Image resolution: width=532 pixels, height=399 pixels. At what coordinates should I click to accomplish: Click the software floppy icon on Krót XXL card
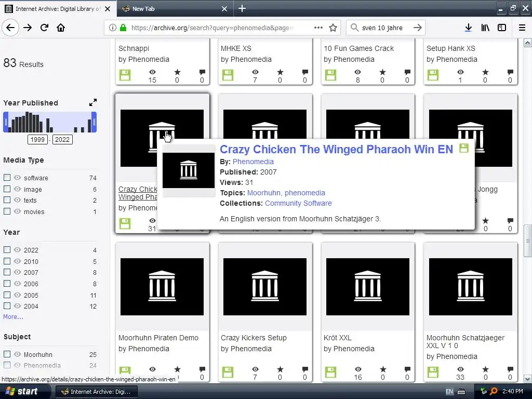click(x=331, y=372)
